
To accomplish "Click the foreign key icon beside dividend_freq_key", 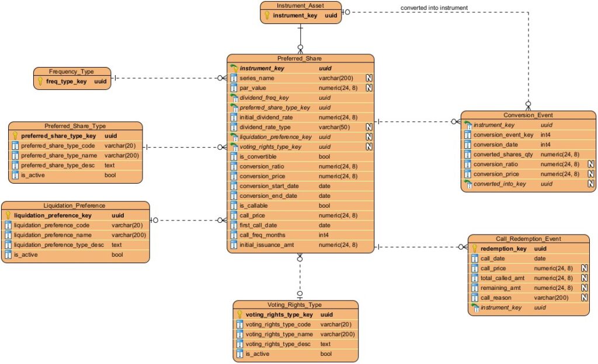I will tap(234, 98).
